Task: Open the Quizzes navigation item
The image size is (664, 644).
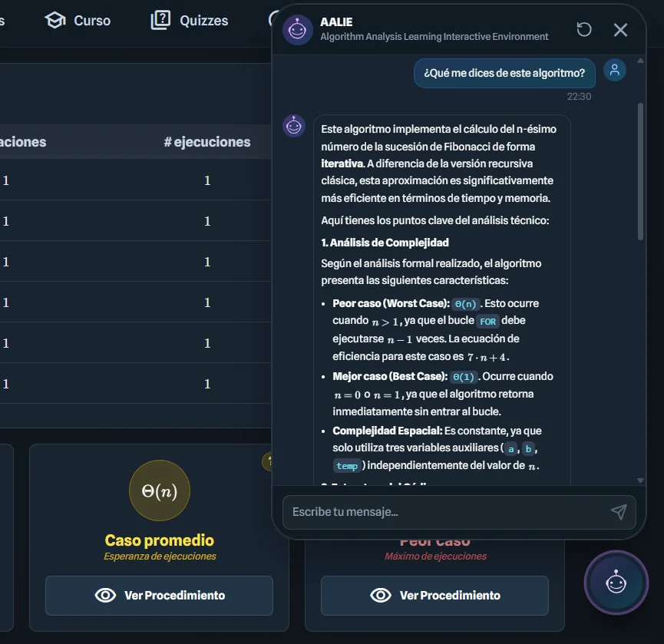Action: (190, 20)
